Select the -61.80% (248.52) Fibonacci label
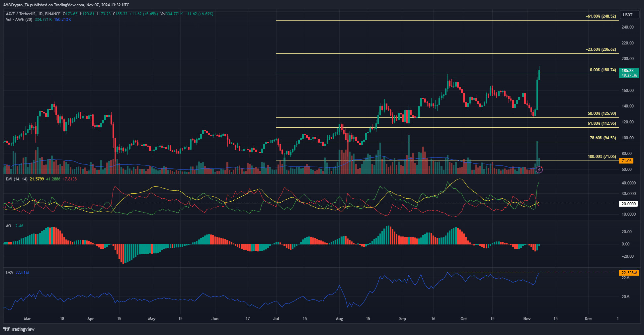Image resolution: width=644 pixels, height=335 pixels. (601, 16)
